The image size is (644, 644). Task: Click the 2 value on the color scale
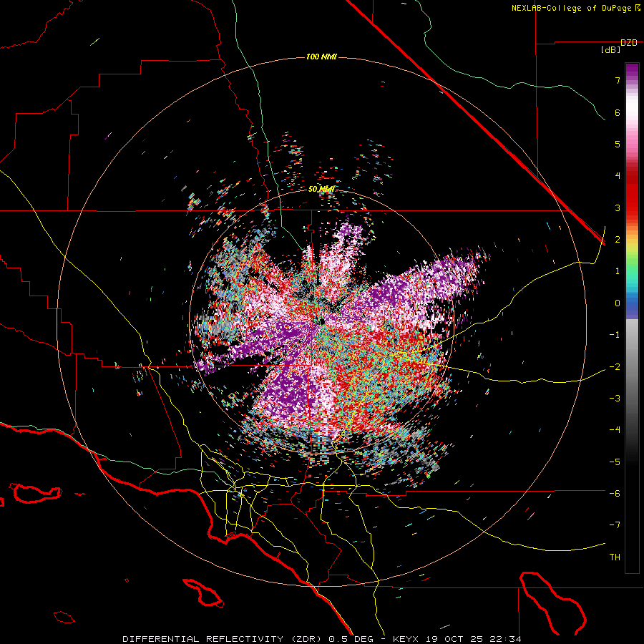[x=618, y=240]
